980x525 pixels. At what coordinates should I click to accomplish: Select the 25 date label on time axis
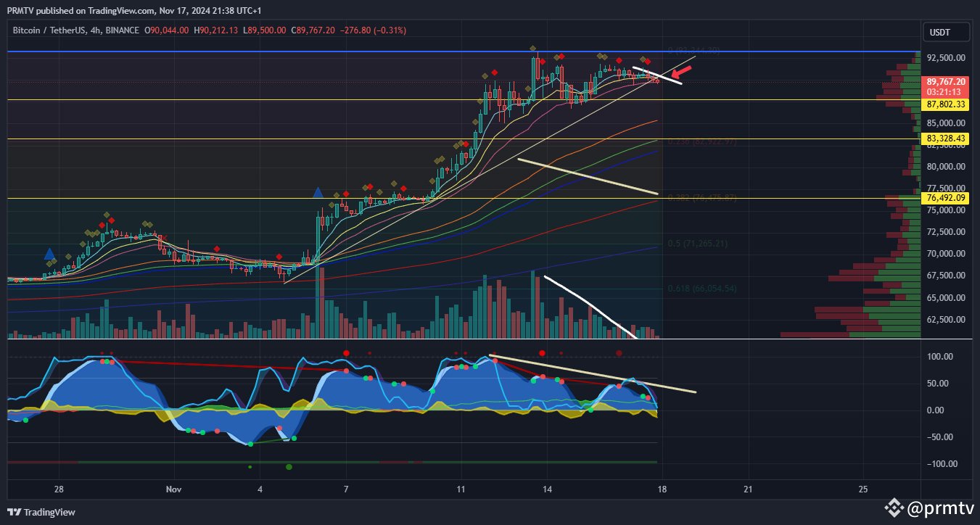click(863, 489)
